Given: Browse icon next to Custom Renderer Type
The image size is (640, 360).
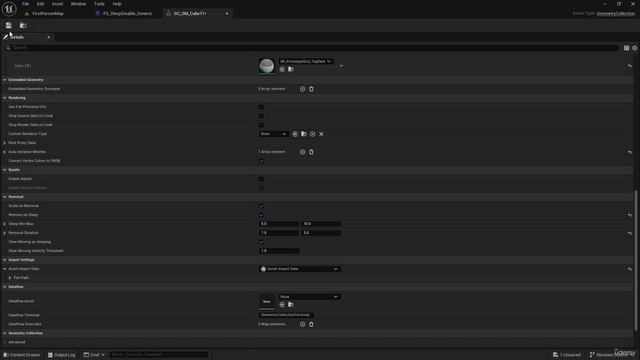Looking at the screenshot, I should click(304, 134).
